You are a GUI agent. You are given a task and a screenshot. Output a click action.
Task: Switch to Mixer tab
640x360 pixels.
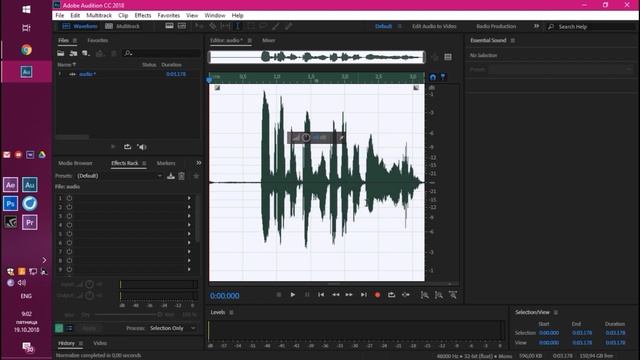tap(269, 40)
